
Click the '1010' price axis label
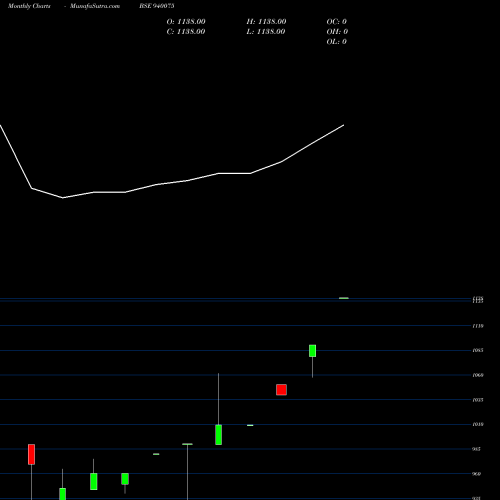coord(478,424)
